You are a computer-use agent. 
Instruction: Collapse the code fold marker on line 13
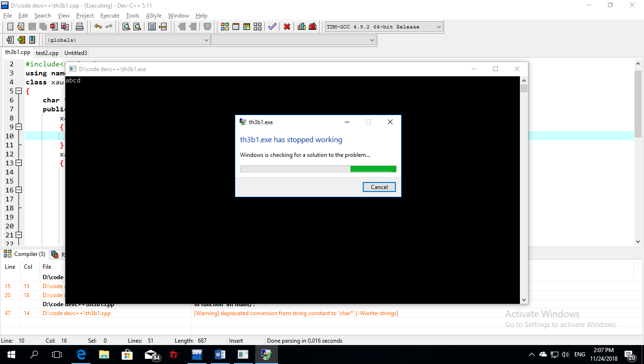coord(19,163)
